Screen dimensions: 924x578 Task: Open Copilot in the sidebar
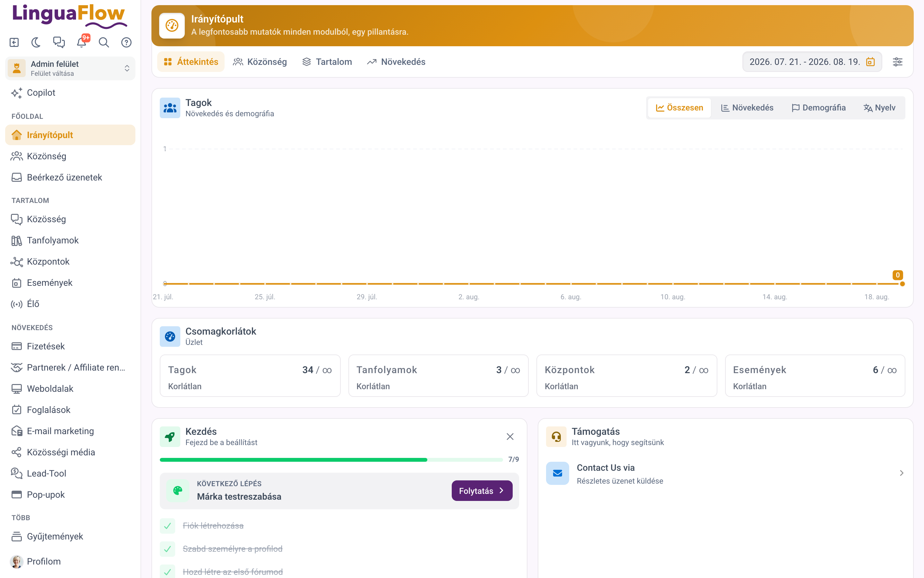(x=70, y=93)
